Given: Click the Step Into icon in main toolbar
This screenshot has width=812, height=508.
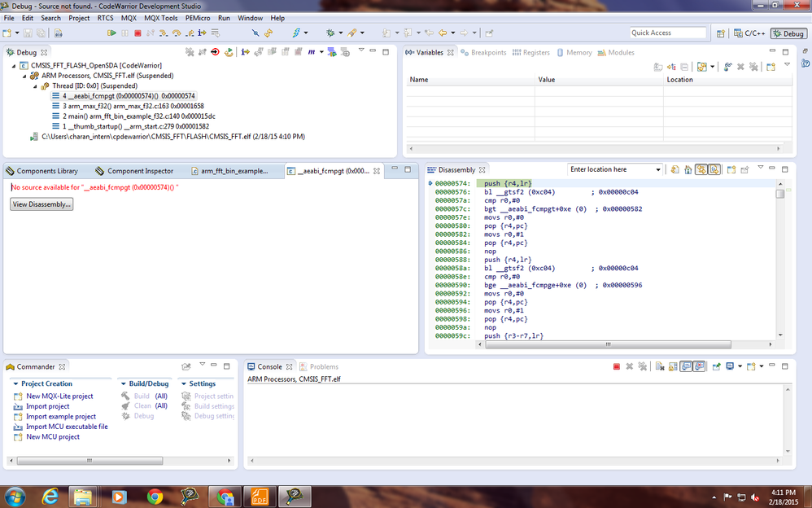Looking at the screenshot, I should [x=164, y=33].
